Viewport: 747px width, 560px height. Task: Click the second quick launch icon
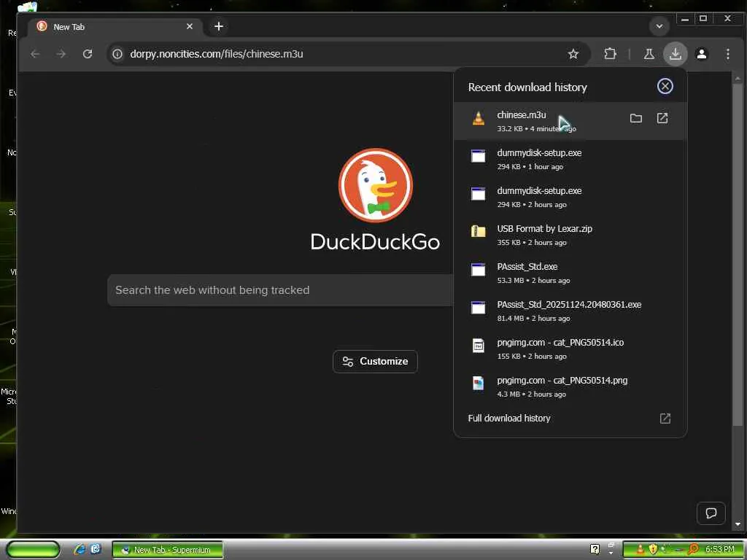[x=96, y=549]
